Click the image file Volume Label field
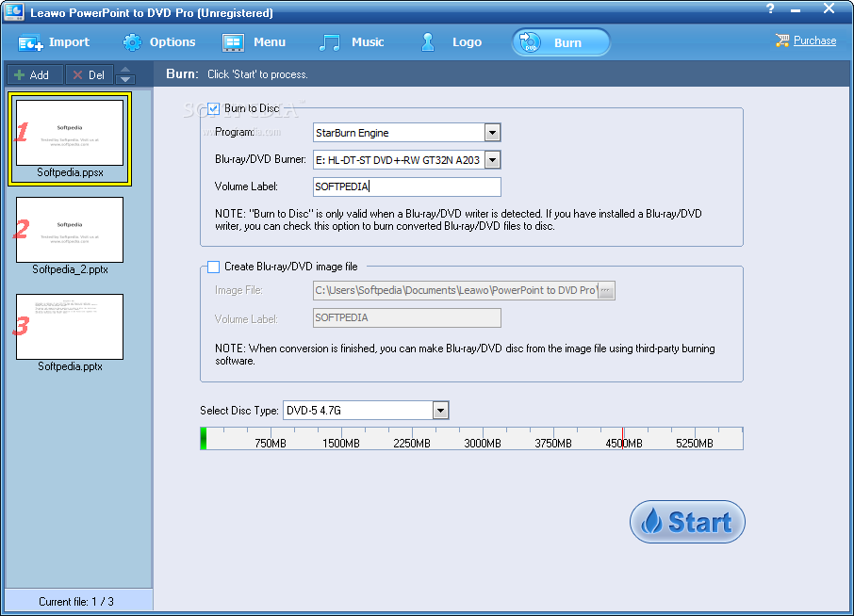Image resolution: width=854 pixels, height=616 pixels. pyautogui.click(x=407, y=317)
